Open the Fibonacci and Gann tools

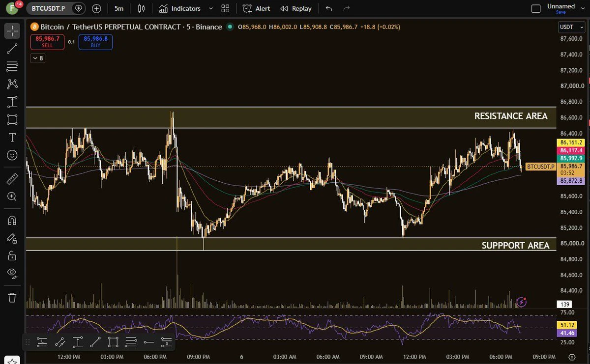pos(12,66)
